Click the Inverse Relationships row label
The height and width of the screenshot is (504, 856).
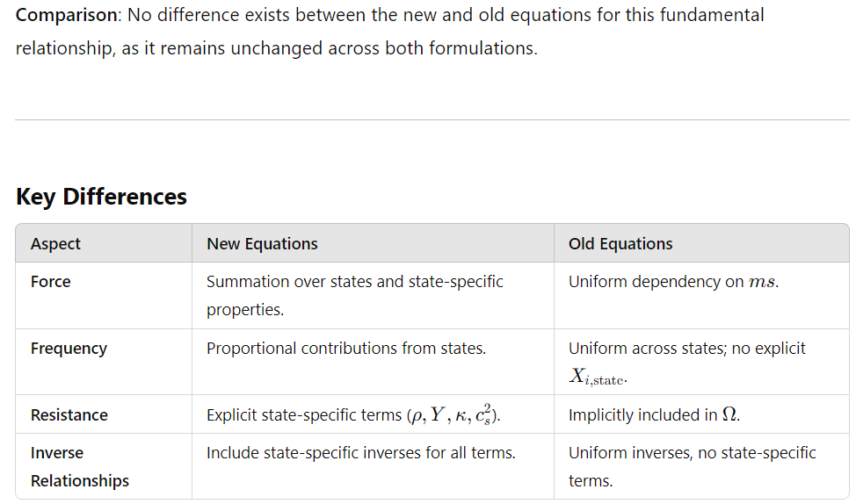(x=80, y=467)
